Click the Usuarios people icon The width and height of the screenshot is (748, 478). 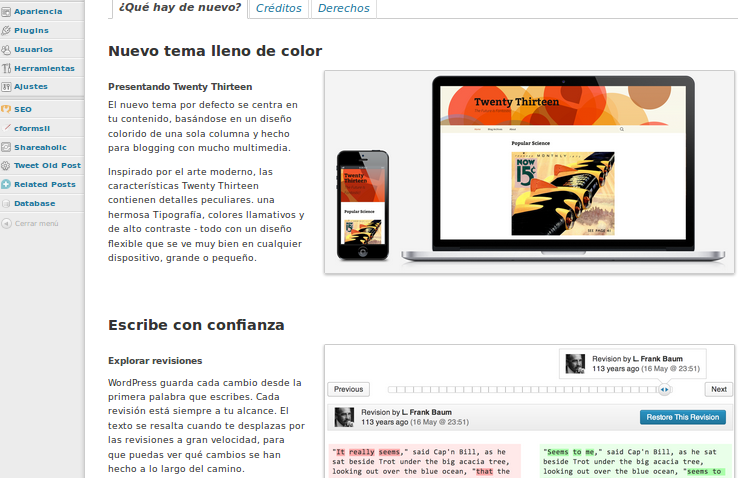coord(6,50)
